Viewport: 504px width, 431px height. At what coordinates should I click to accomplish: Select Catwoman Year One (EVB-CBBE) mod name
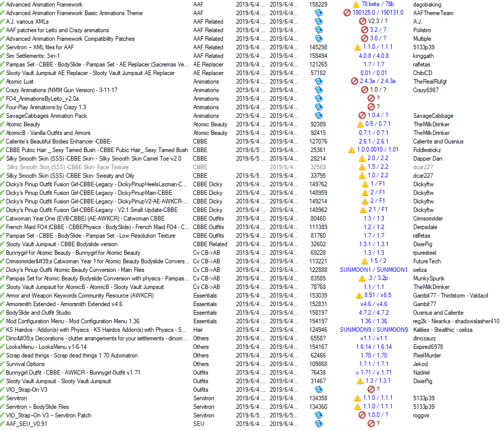click(x=85, y=218)
